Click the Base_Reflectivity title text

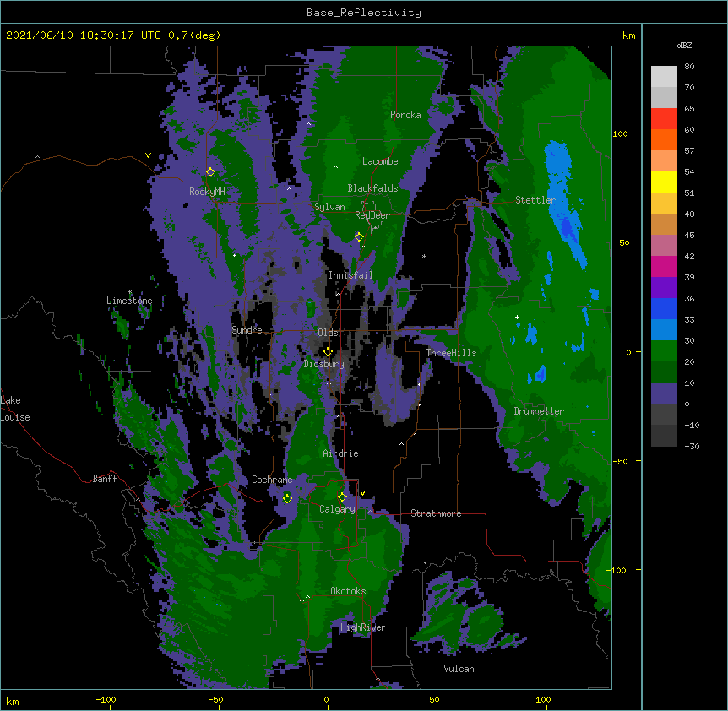pyautogui.click(x=364, y=13)
